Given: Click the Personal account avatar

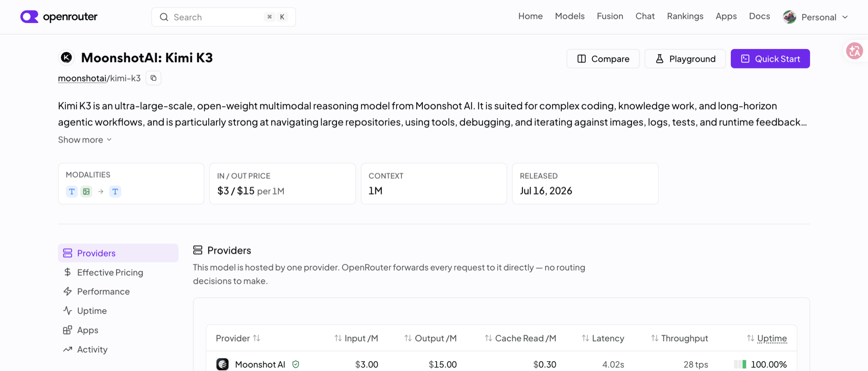Looking at the screenshot, I should coord(789,17).
